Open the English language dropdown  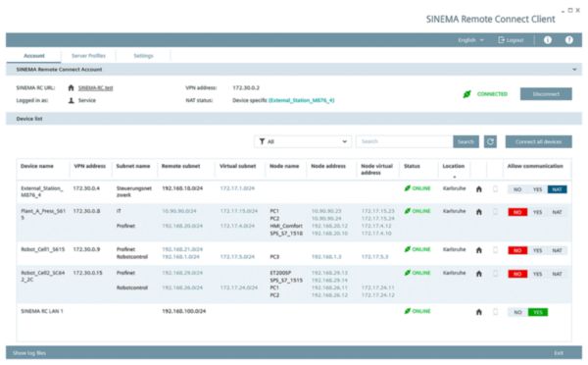pos(470,40)
